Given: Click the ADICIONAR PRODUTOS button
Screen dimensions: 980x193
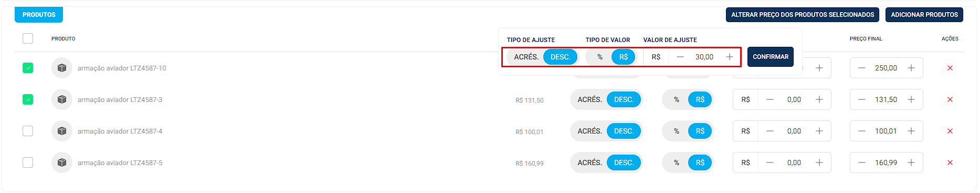Looking at the screenshot, I should pos(924,15).
